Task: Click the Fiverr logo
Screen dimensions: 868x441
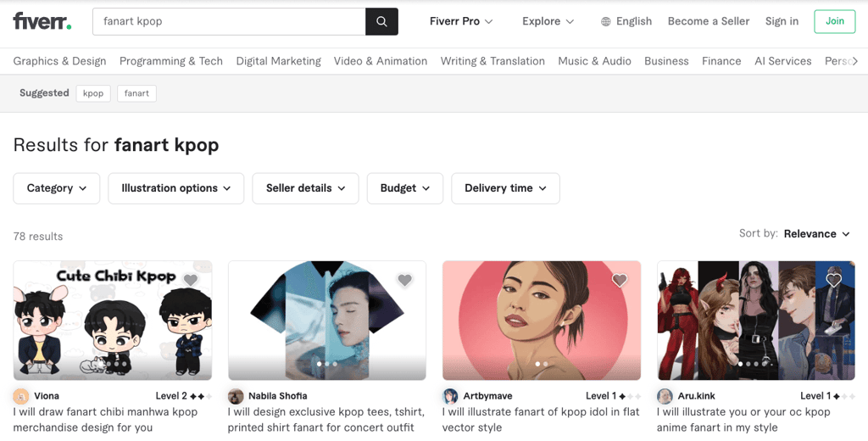Action: 42,21
